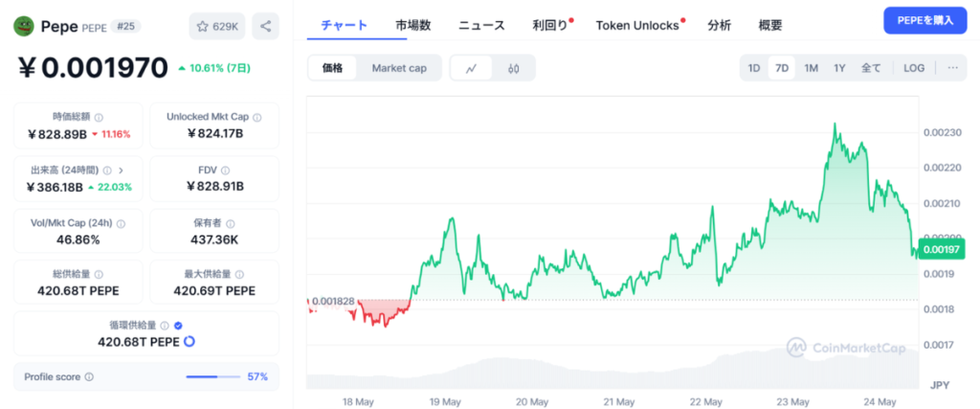The height and width of the screenshot is (409, 980).
Task: Select the 1M time range button
Action: (812, 68)
